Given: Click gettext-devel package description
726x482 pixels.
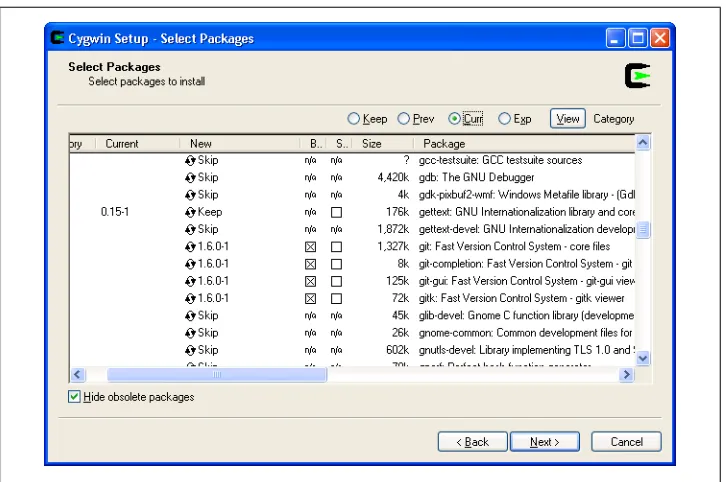Looking at the screenshot, I should [x=526, y=229].
